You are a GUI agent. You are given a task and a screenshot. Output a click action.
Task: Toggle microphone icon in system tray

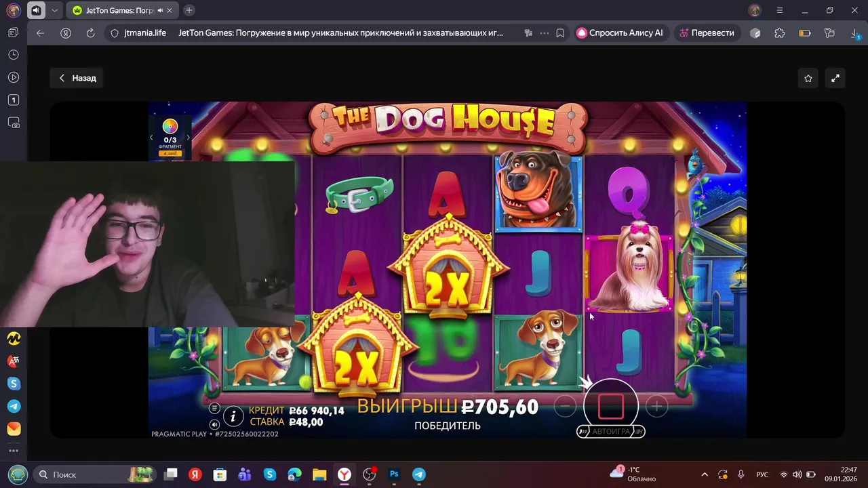click(x=741, y=474)
